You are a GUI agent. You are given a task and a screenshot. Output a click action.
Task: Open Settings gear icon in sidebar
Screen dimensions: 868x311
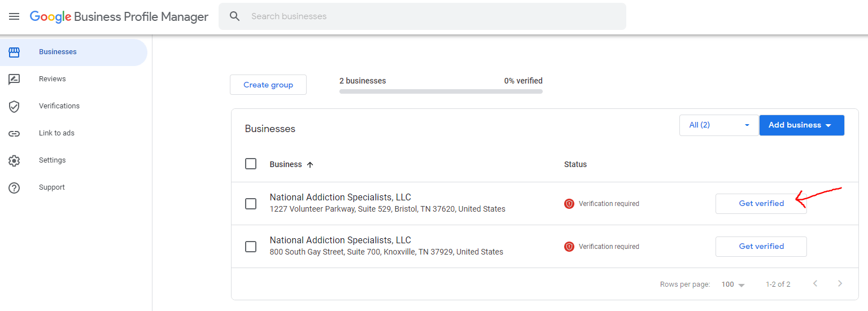pyautogui.click(x=14, y=160)
